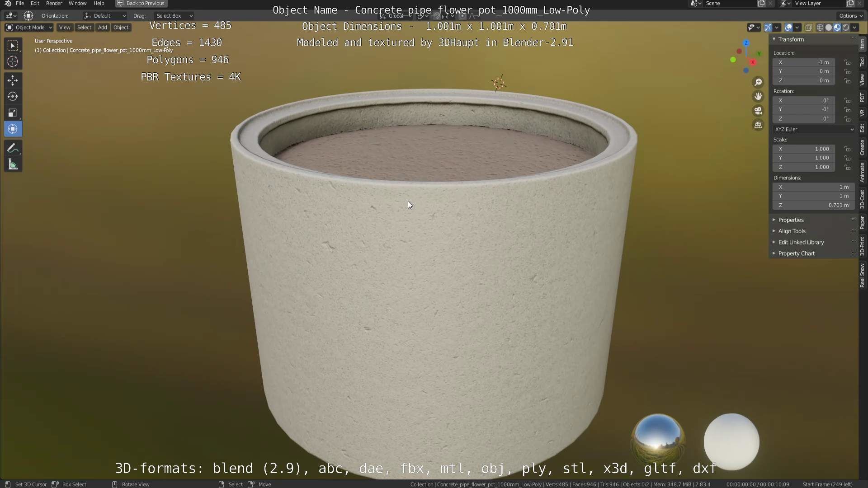This screenshot has height=488, width=868.
Task: Lock Location X value
Action: point(848,62)
